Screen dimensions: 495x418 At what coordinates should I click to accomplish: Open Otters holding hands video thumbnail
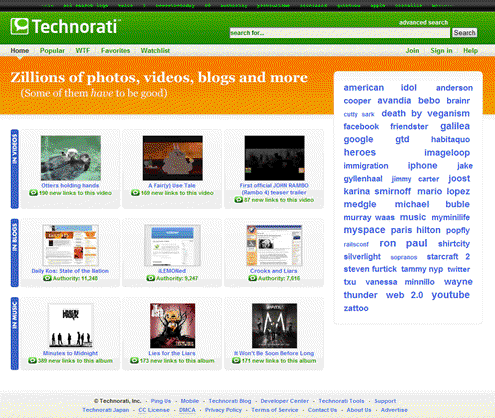pyautogui.click(x=71, y=158)
